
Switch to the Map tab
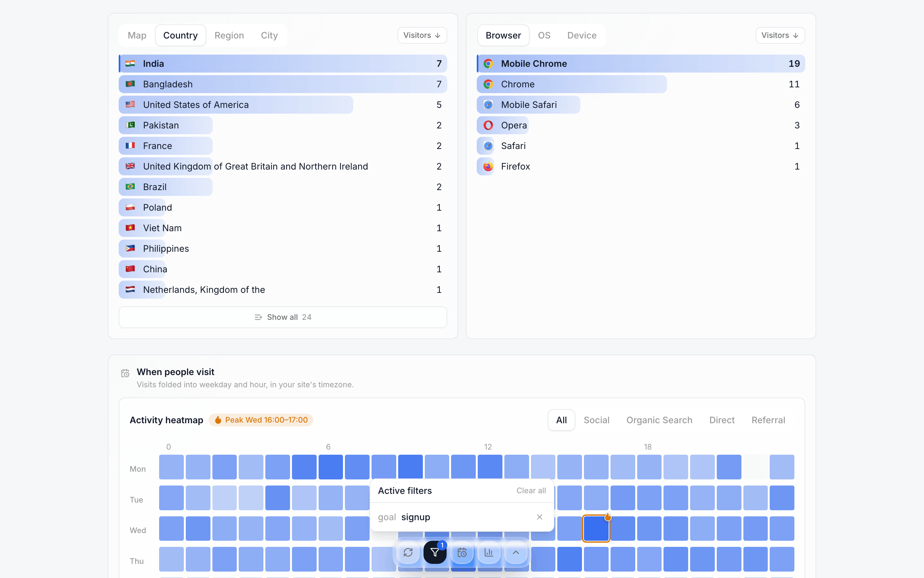[137, 35]
